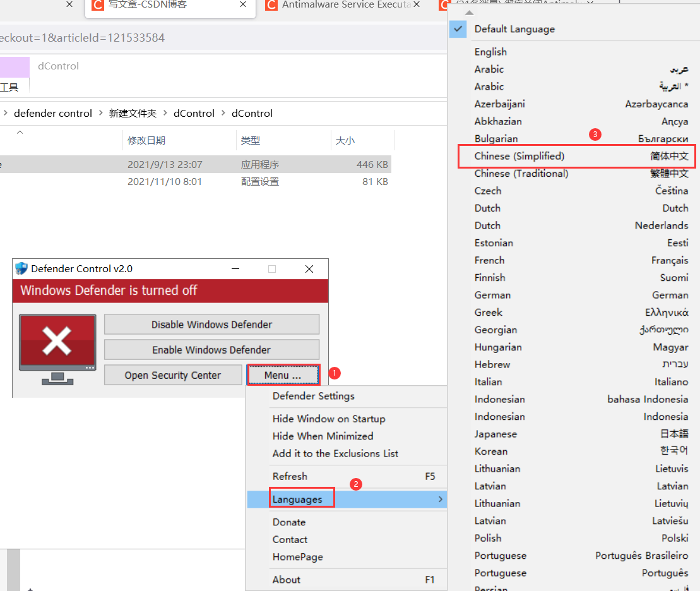Click the column sort arrow above file list
The height and width of the screenshot is (591, 700).
pos(20,132)
